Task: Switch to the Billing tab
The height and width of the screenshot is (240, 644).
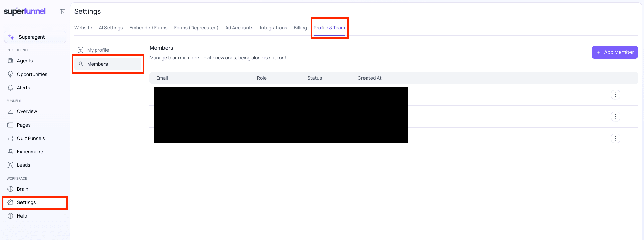Action: click(x=300, y=28)
